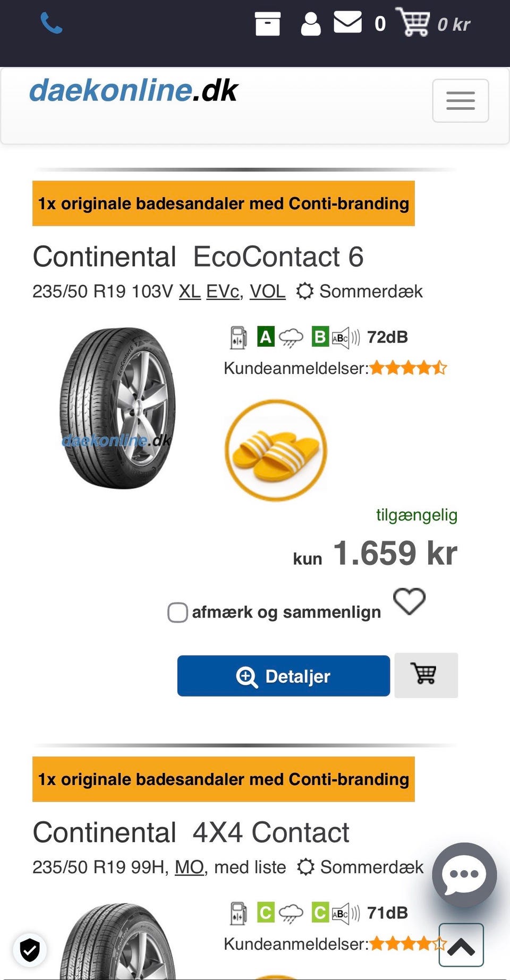Tap the phone call icon
510x980 pixels.
point(52,23)
